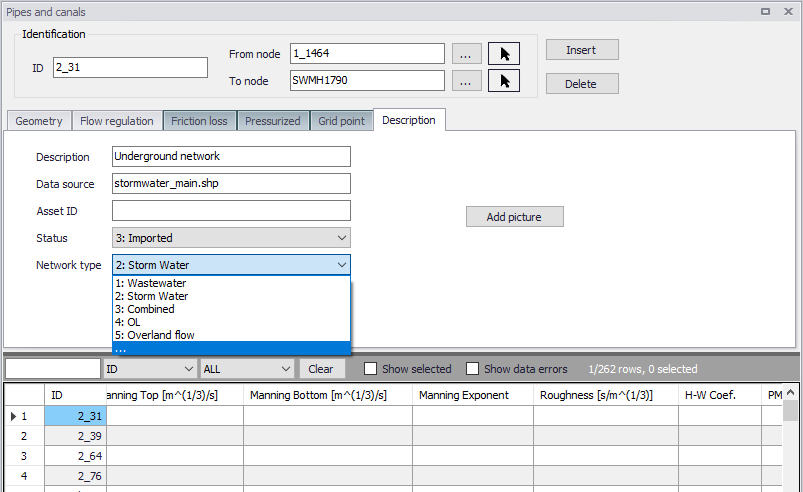Click the Clear filter button
Image resolution: width=803 pixels, height=492 pixels.
coord(321,369)
